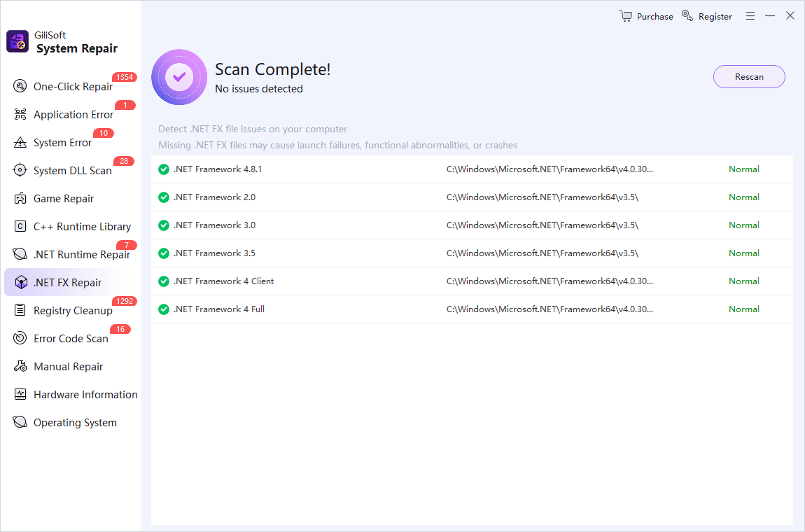Screen dimensions: 805x532
Task: Click the Purchase shopping cart icon
Action: [x=625, y=16]
